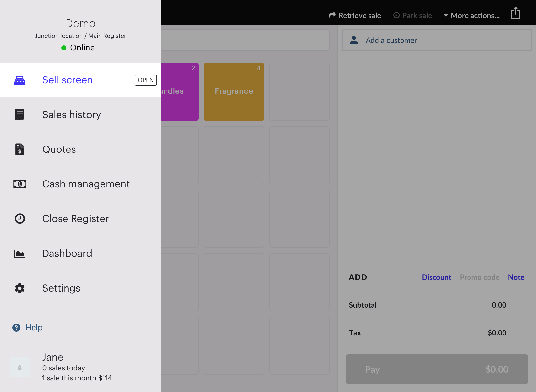The width and height of the screenshot is (536, 392).
Task: Click the Help question mark icon
Action: pos(16,328)
